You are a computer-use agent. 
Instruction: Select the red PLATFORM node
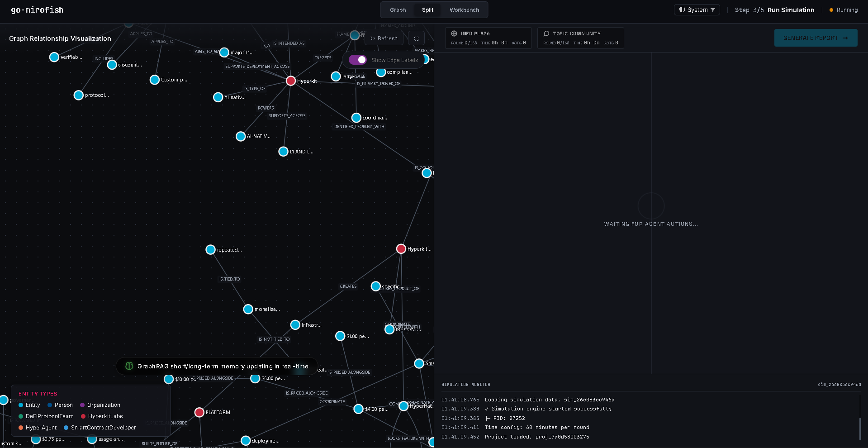199,412
